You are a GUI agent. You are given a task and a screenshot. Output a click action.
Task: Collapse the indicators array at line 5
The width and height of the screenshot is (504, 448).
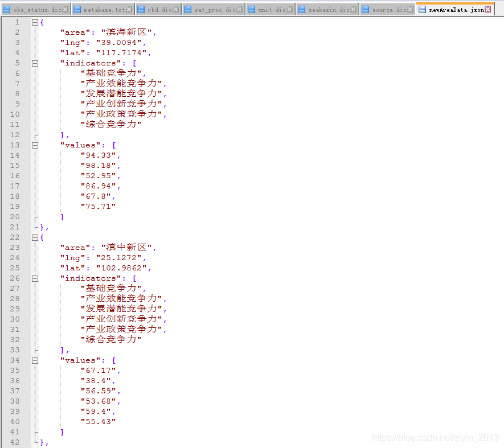coord(35,63)
